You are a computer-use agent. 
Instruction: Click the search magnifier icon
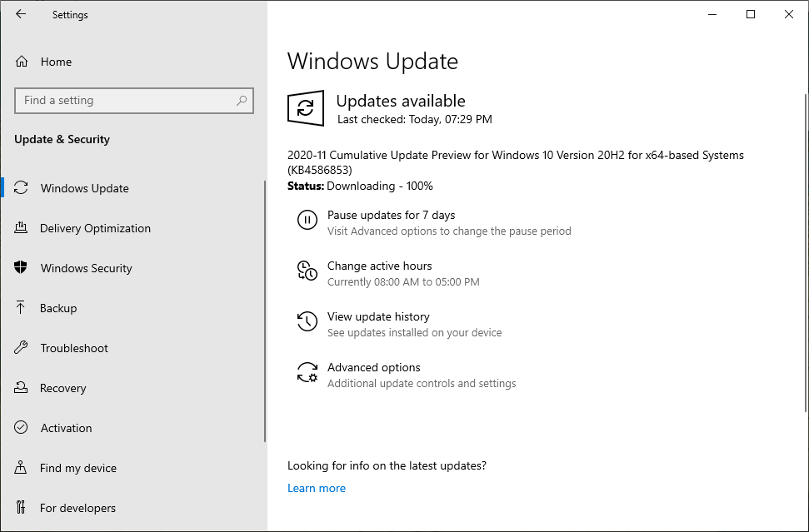(242, 101)
